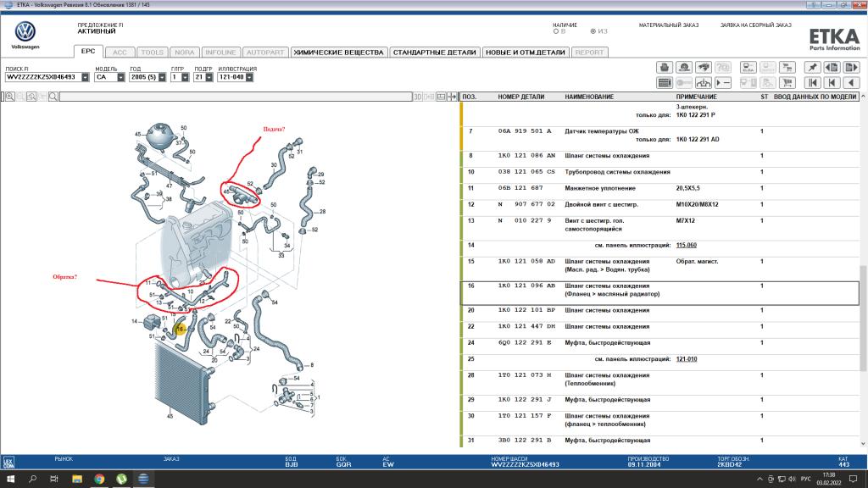This screenshot has width=868, height=488.
Task: Switch to the NORA tab
Action: (x=184, y=53)
